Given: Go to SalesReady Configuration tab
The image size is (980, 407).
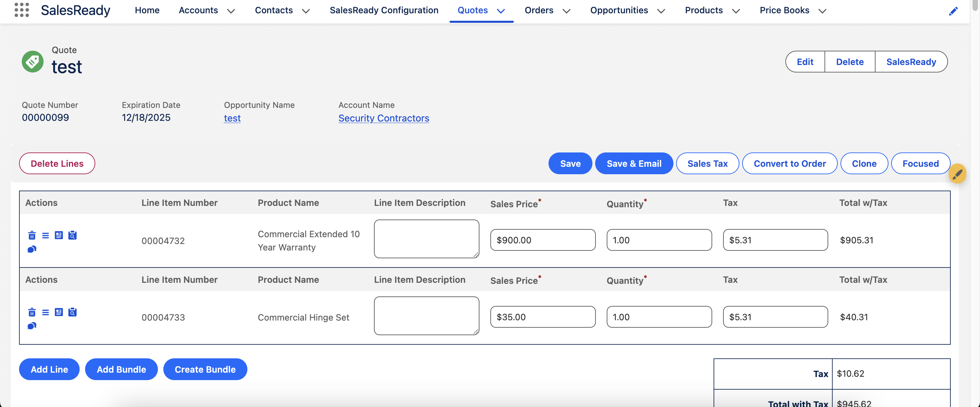Looking at the screenshot, I should tap(384, 10).
